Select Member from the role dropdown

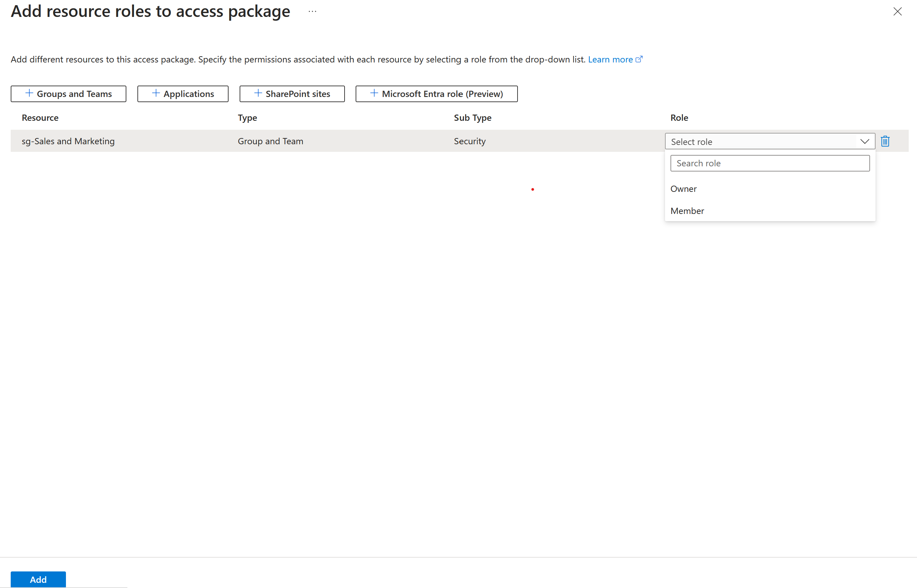[x=687, y=210]
